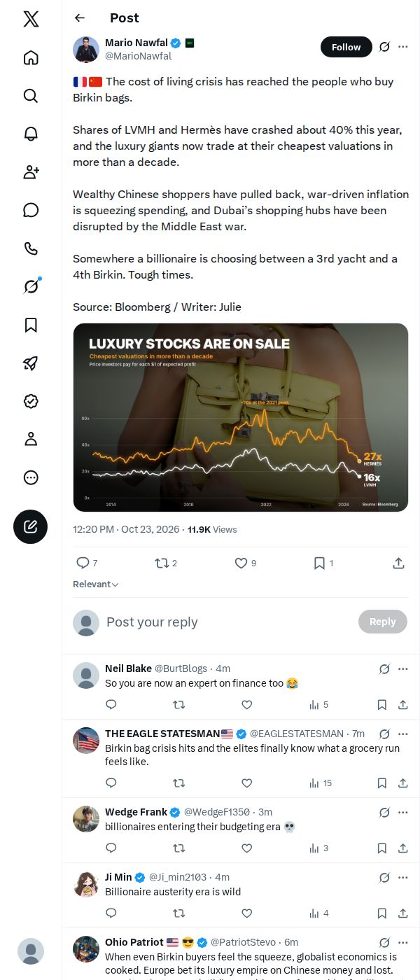The height and width of the screenshot is (980, 420).
Task: Open Communities people icon in sidebar
Action: (31, 171)
